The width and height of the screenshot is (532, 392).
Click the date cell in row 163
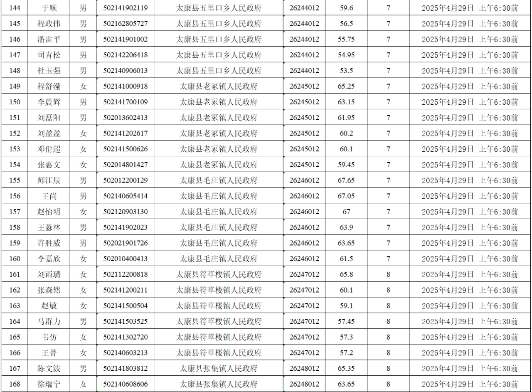point(470,306)
